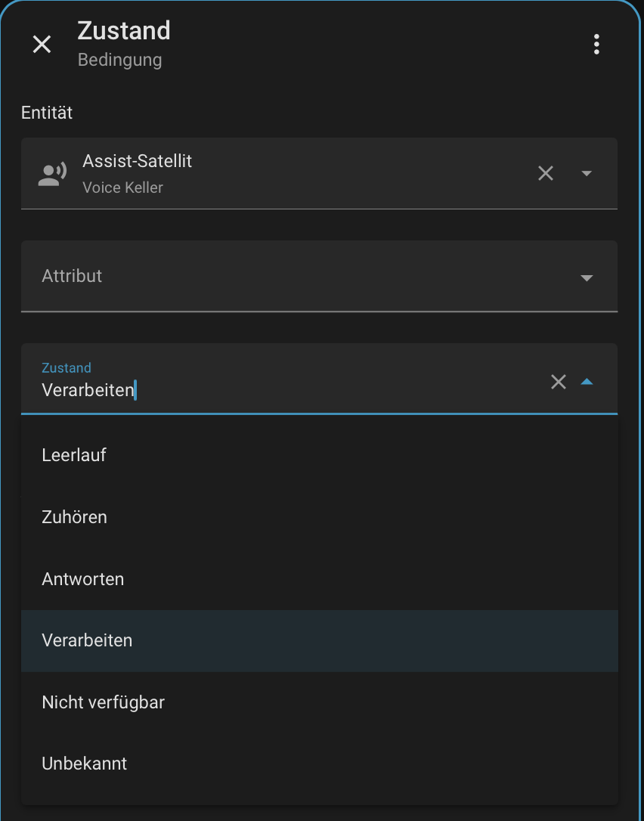Collapse the Zustand options list arrow
644x821 pixels.
(587, 382)
